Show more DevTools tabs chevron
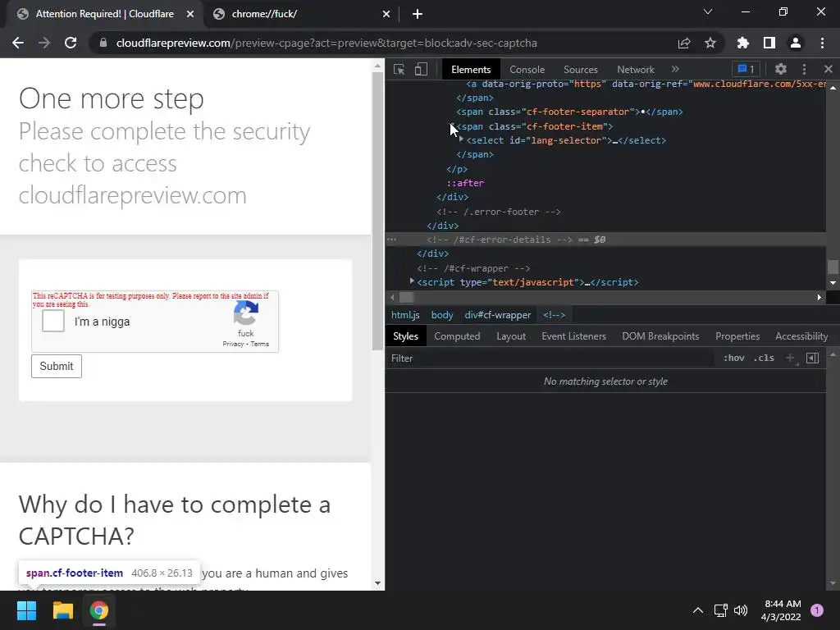Image resolution: width=840 pixels, height=630 pixels. 675,69
